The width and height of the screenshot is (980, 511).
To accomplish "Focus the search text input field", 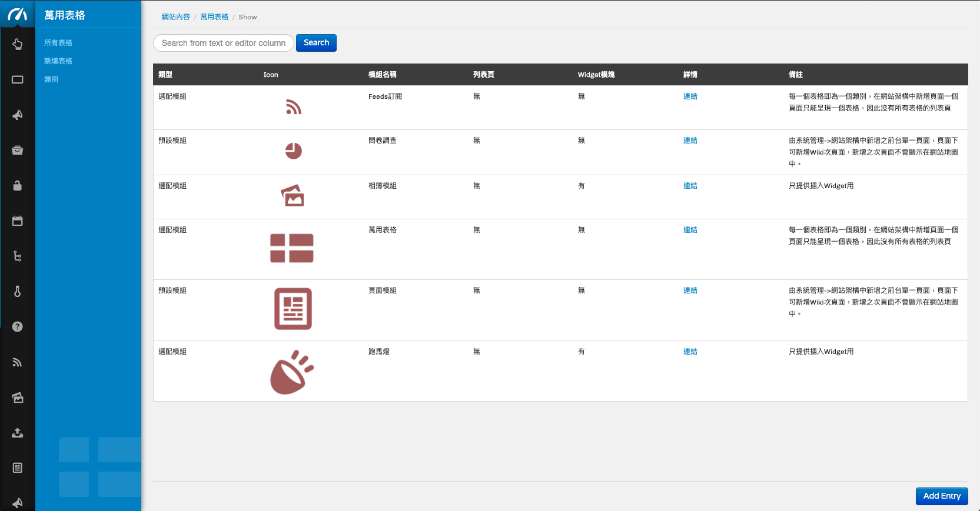I will point(223,43).
